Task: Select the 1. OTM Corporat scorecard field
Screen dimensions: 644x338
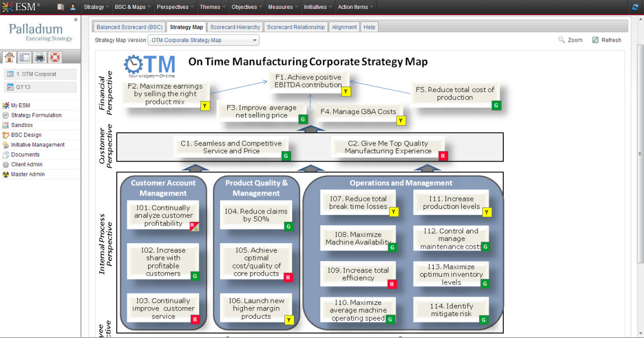Action: tap(40, 74)
